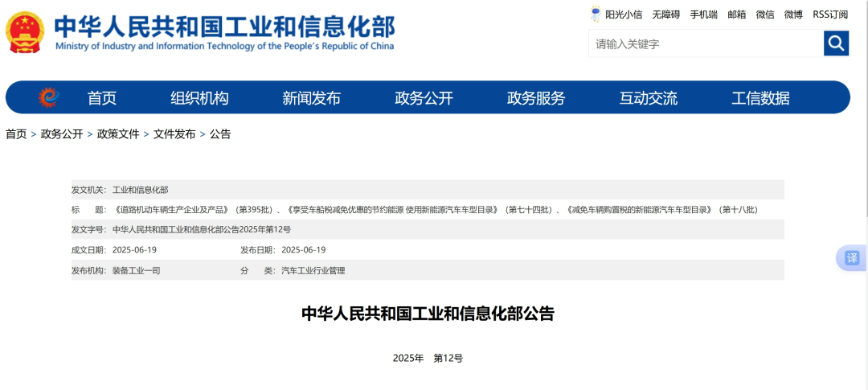Select the 标题 row document title text
868x390 pixels.
(435, 210)
